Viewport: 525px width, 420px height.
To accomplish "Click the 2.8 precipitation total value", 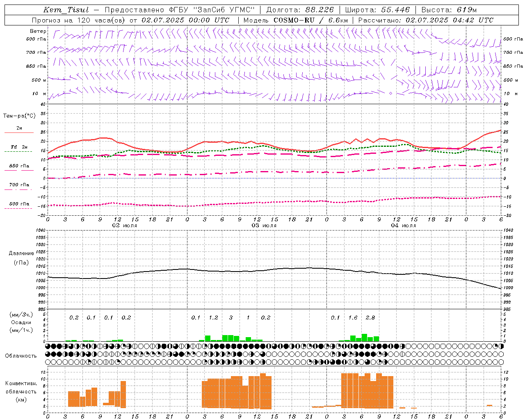I will click(370, 317).
